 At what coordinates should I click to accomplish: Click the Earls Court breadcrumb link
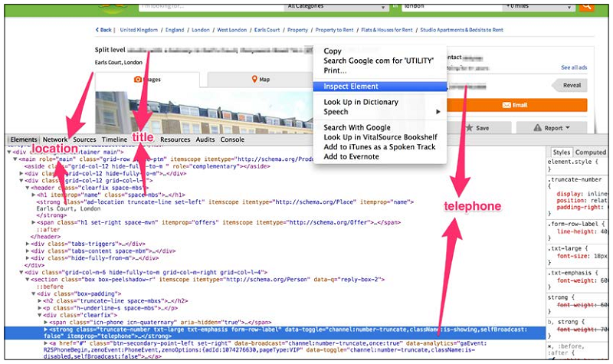265,30
